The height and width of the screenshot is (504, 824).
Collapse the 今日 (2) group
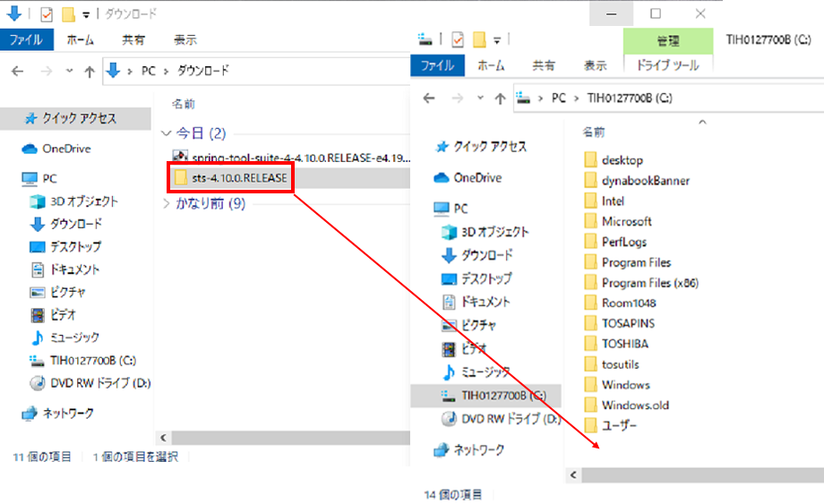tap(166, 133)
